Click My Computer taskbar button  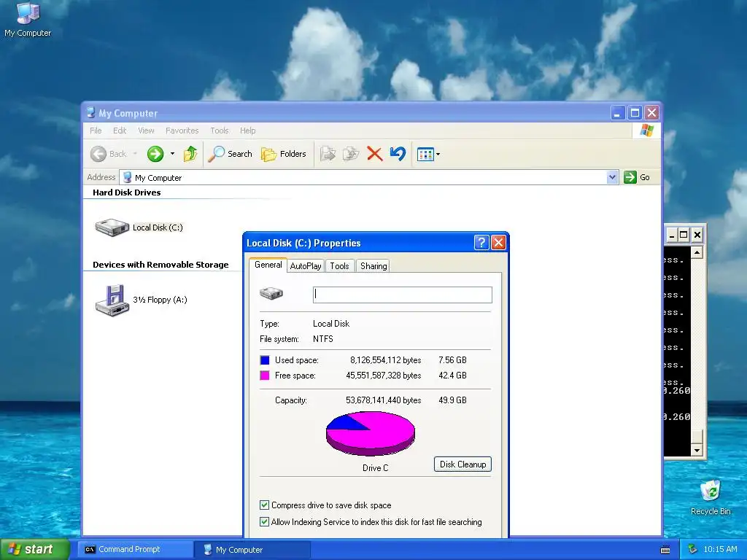[252, 550]
